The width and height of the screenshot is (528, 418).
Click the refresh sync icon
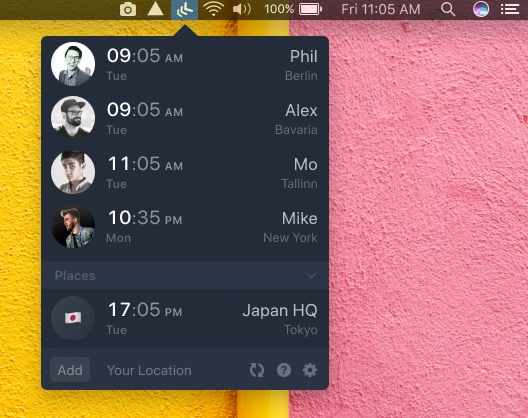click(257, 370)
